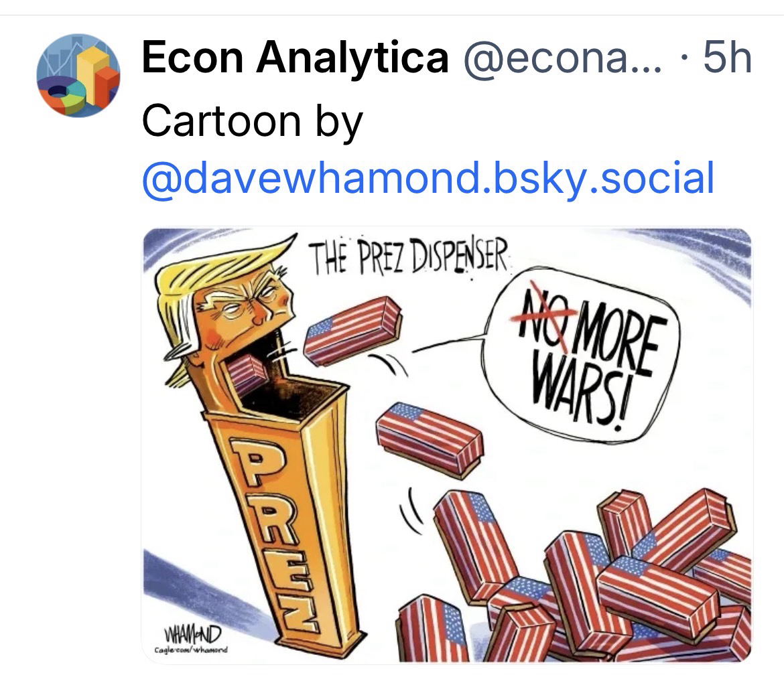Open the @davewhamond.bsky.social mention link
This screenshot has height=677, width=784.
[x=428, y=178]
